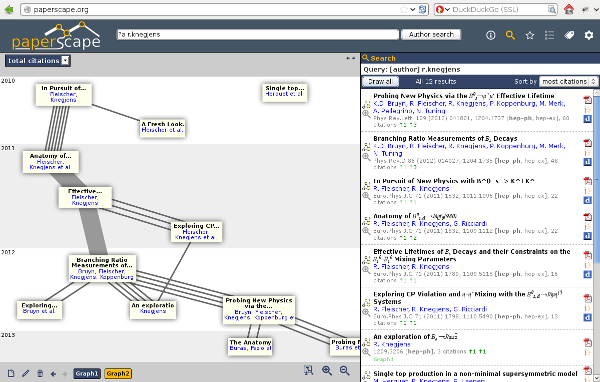Open the list view icon in header
Screen dimensions: 600x382
pos(549,35)
